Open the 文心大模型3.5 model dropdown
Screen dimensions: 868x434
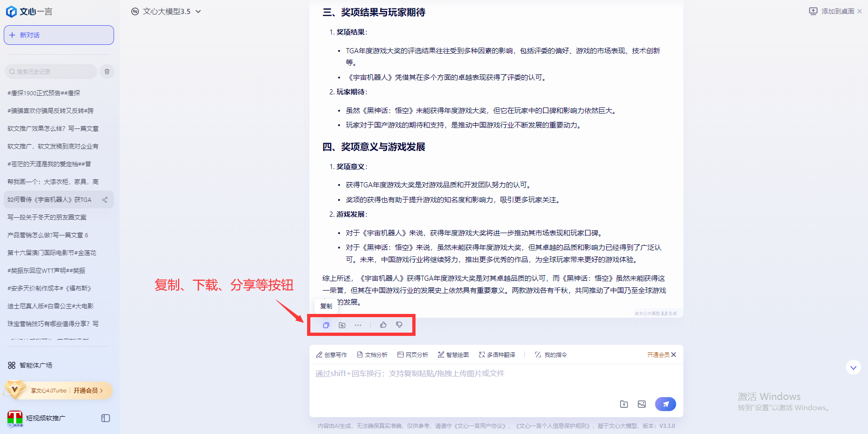[x=166, y=12]
